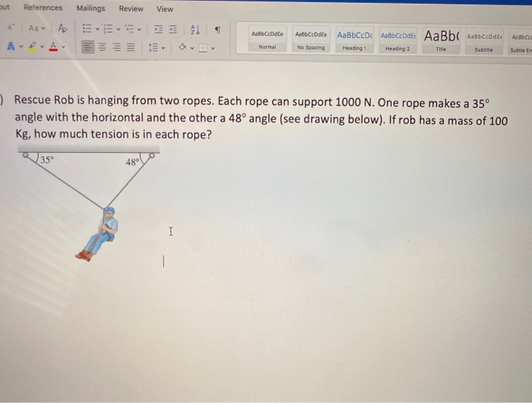Viewport: 532px width, 403px height.
Task: Open highlight color dropdown arrow
Action: (42, 46)
